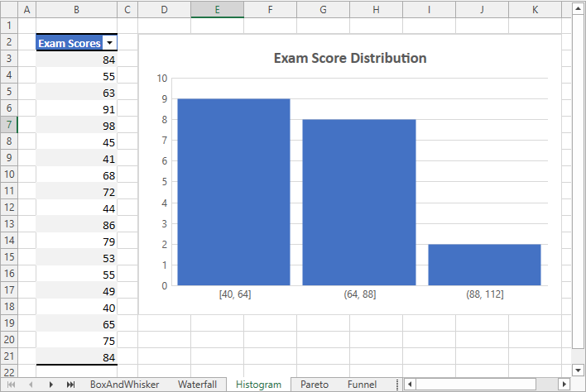
Task: Switch to the BoxAndWhisker sheet tab
Action: point(124,385)
